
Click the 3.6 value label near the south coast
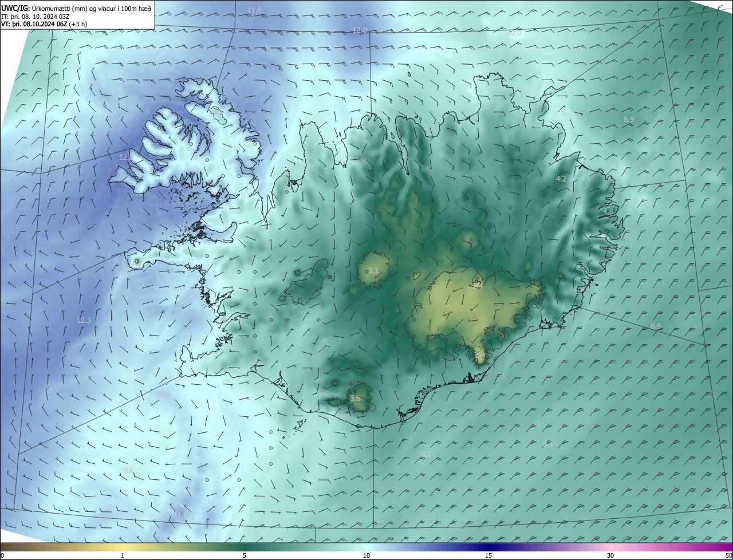[x=355, y=398]
